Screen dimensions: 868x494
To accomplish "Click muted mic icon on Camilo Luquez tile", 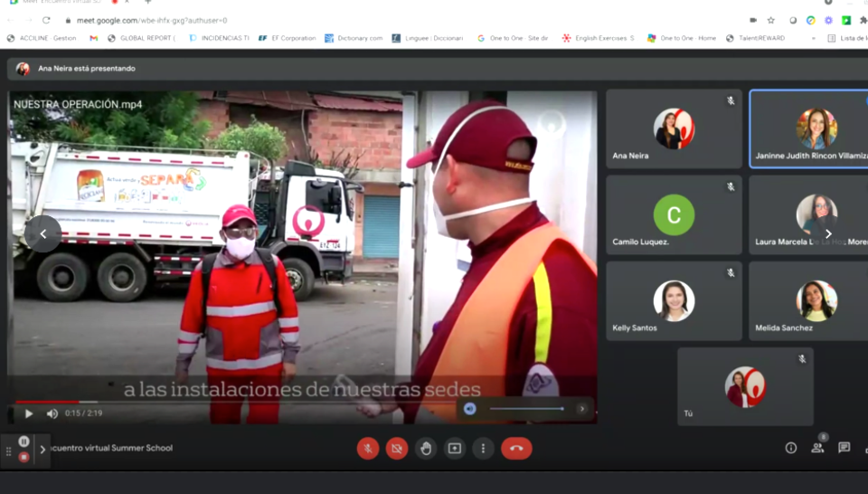I will [x=731, y=187].
